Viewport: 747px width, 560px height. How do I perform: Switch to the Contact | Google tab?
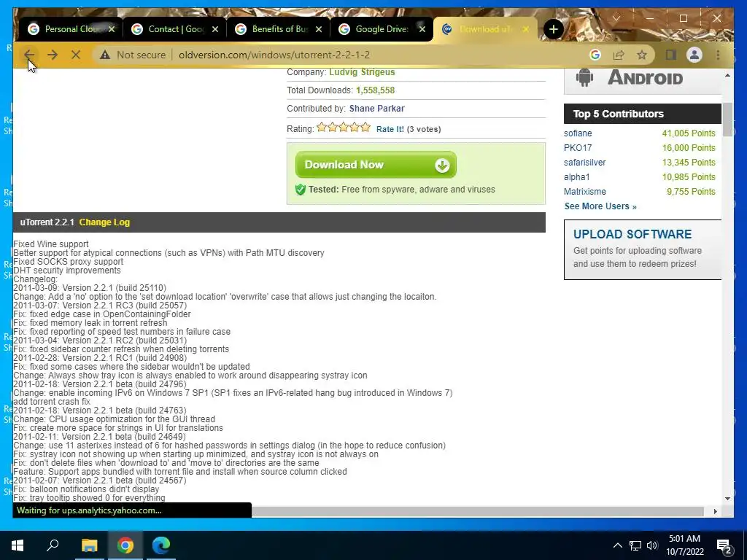point(174,29)
